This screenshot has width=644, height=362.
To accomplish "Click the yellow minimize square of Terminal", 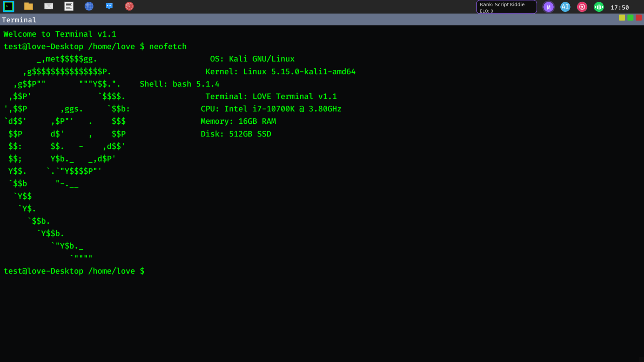I will (622, 18).
